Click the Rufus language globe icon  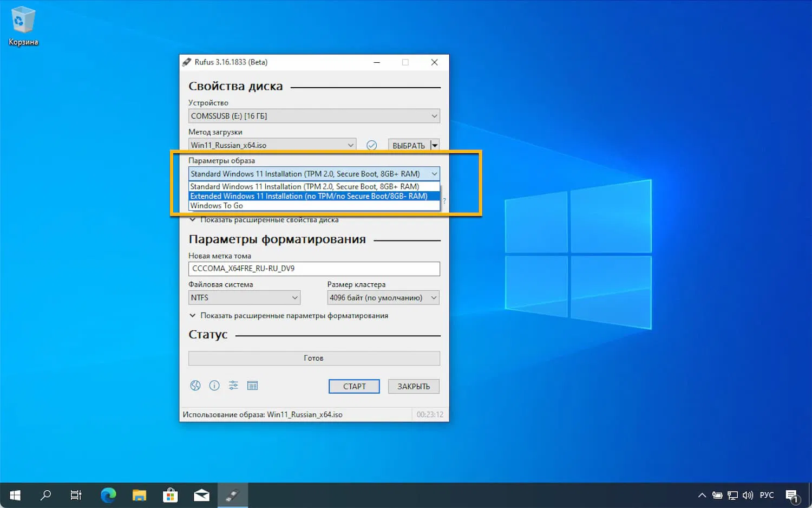(x=195, y=386)
